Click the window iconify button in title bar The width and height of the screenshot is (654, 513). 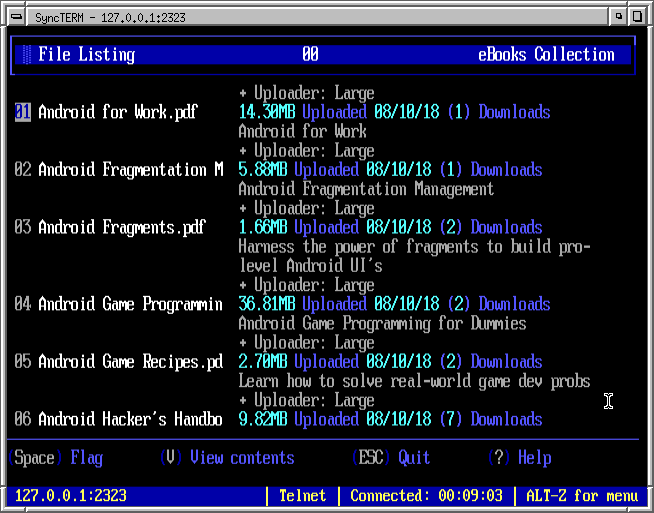[619, 17]
